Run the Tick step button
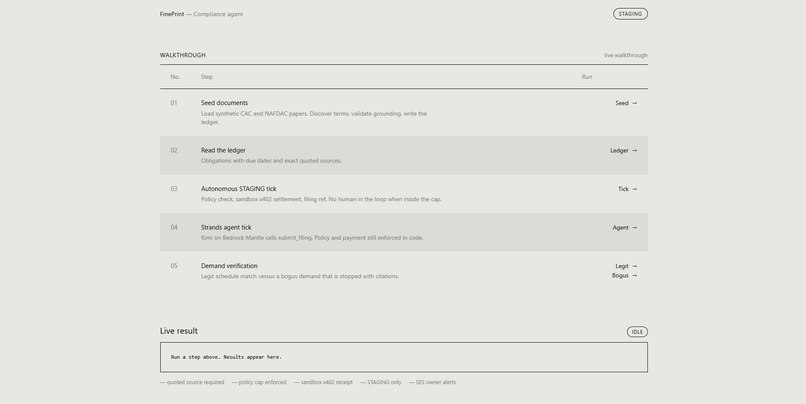Viewport: 806px width, 404px height. point(627,189)
